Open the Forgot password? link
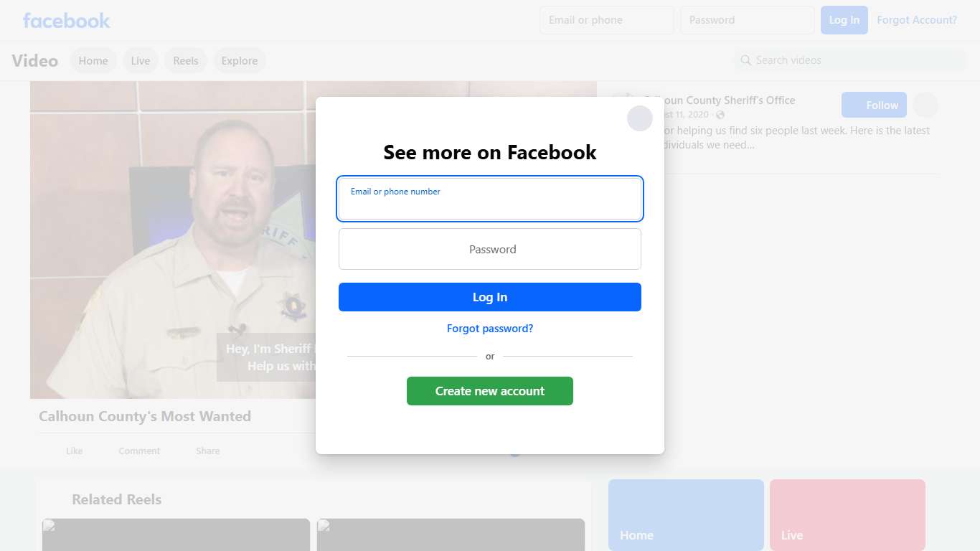980x551 pixels. coord(489,329)
